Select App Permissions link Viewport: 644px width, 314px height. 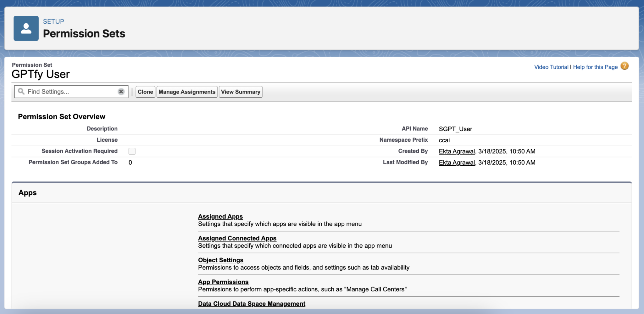(223, 282)
